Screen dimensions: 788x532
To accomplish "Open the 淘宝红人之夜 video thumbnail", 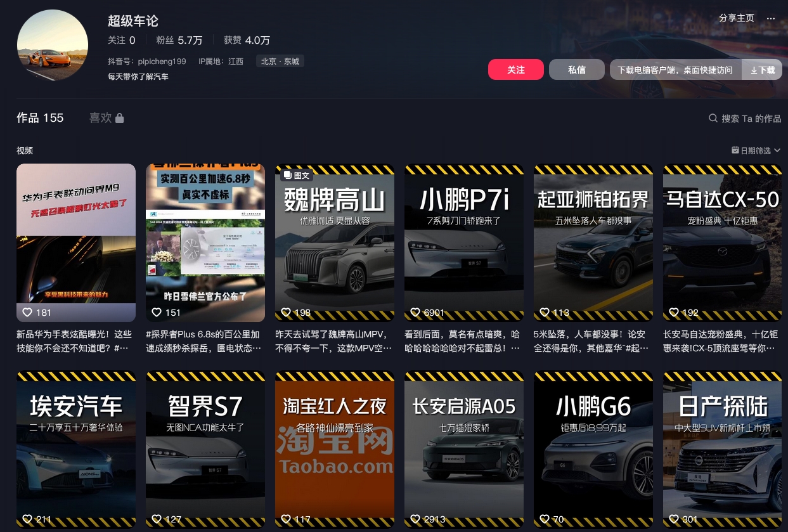I will [x=335, y=450].
